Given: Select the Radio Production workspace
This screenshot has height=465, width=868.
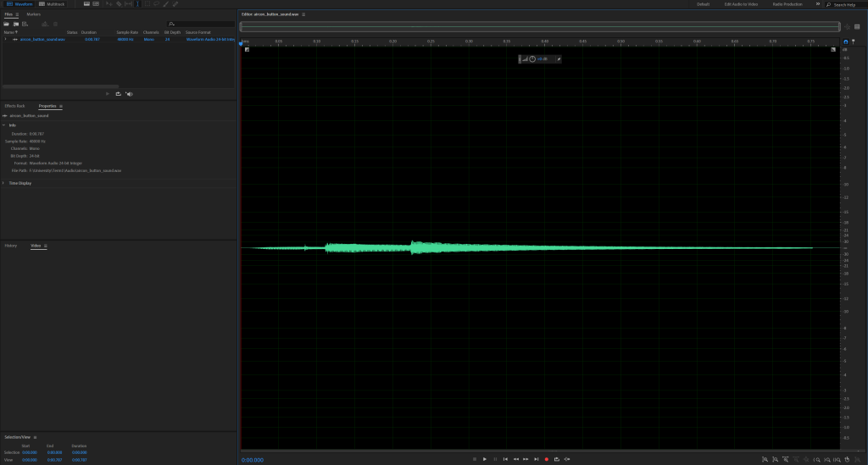Looking at the screenshot, I should [x=788, y=4].
